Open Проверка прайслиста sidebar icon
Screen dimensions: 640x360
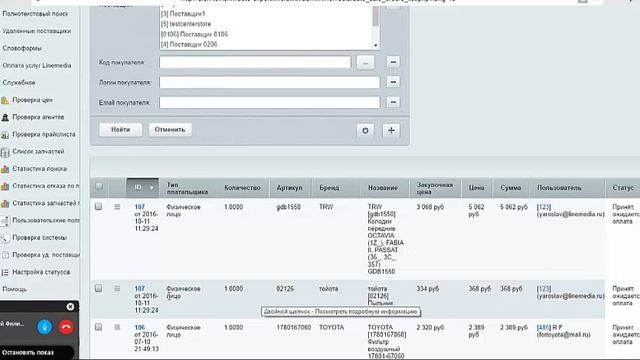point(5,135)
